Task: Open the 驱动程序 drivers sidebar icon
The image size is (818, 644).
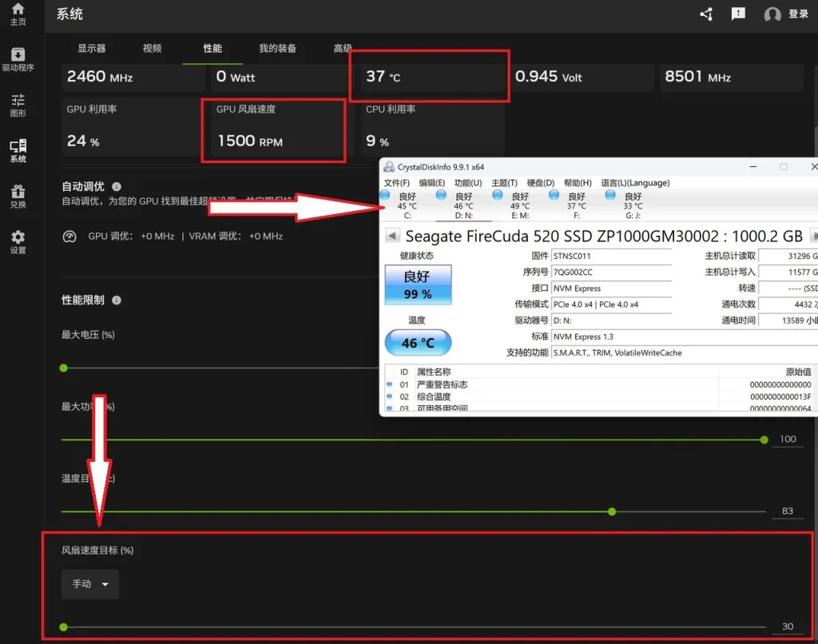Action: click(18, 59)
